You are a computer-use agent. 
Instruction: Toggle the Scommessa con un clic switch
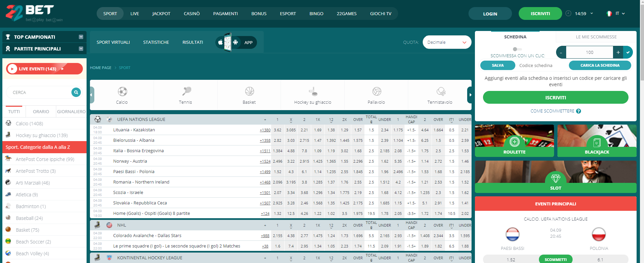click(517, 49)
